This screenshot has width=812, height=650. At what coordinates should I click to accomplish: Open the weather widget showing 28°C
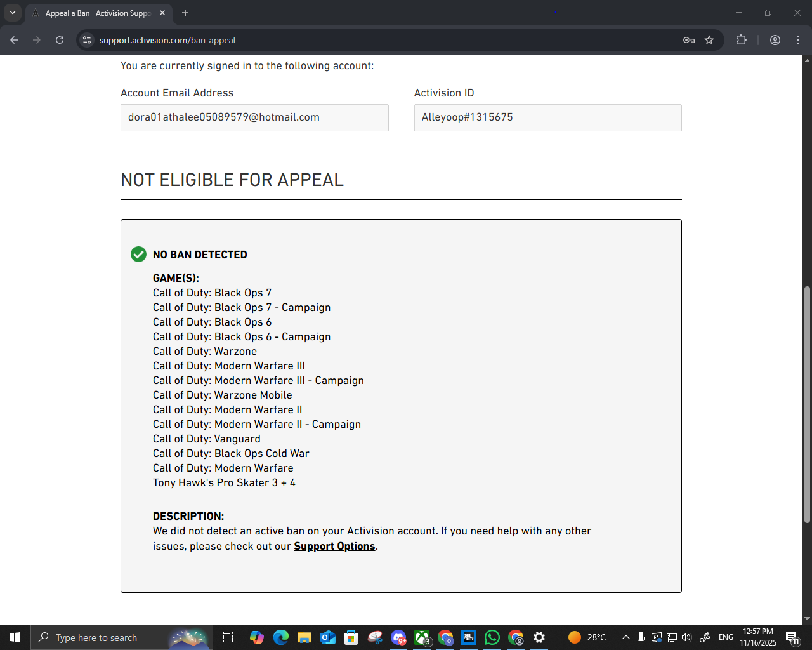(x=587, y=637)
